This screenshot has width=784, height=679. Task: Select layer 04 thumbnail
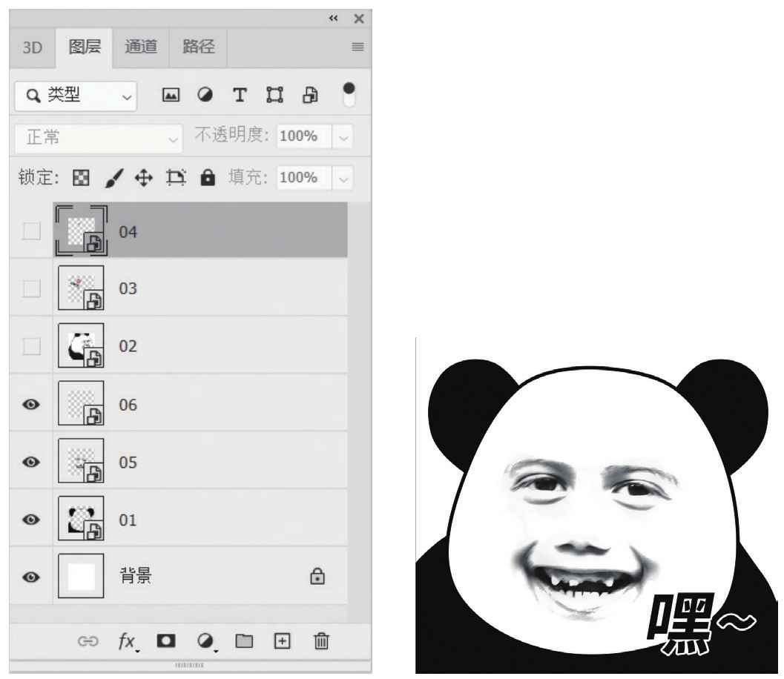click(x=81, y=231)
